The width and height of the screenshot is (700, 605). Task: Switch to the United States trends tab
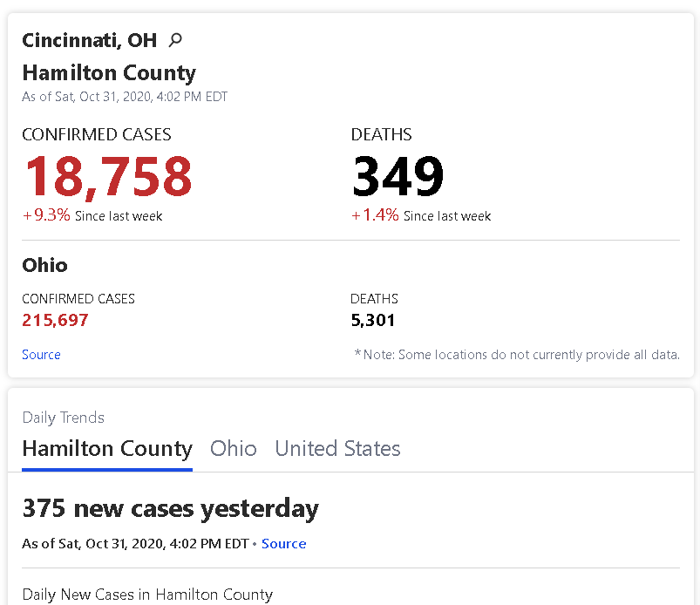(x=337, y=449)
